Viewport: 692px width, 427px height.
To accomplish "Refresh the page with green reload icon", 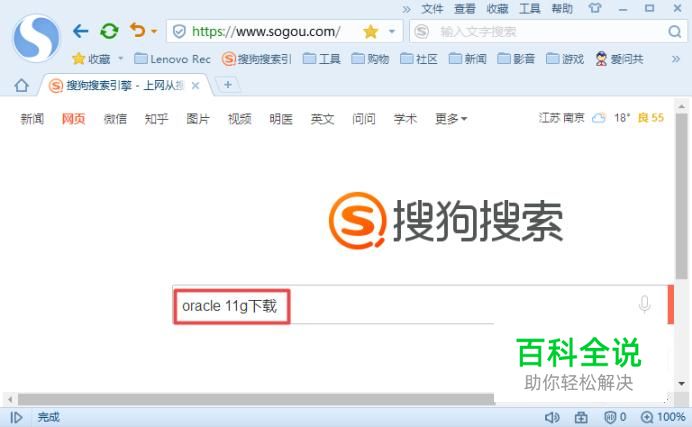I will click(x=109, y=31).
